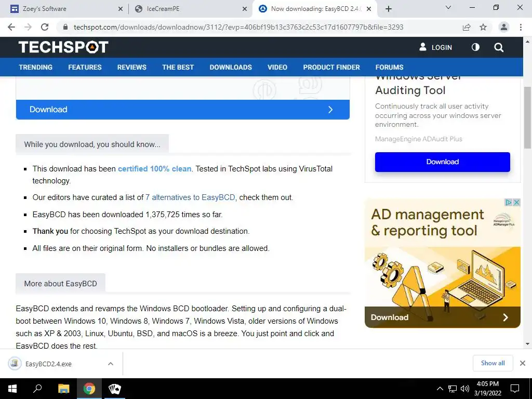
Task: Open the Chrome profile avatar
Action: (x=504, y=27)
